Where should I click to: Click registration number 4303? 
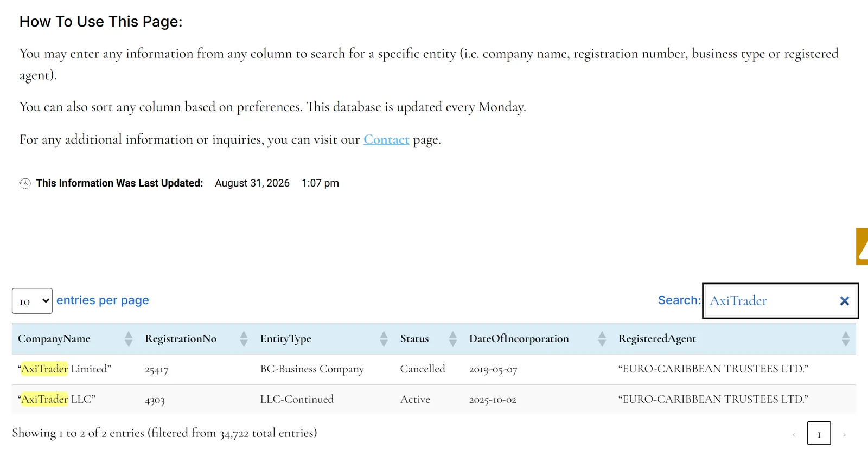[155, 400]
